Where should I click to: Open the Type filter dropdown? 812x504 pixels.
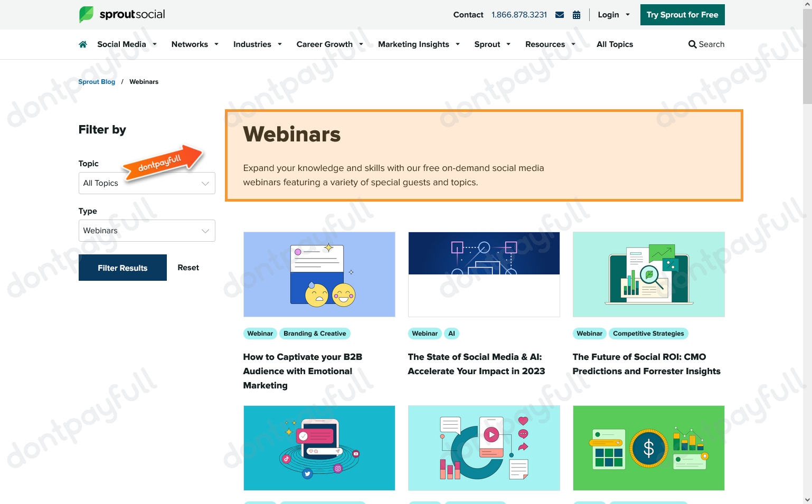pyautogui.click(x=147, y=231)
